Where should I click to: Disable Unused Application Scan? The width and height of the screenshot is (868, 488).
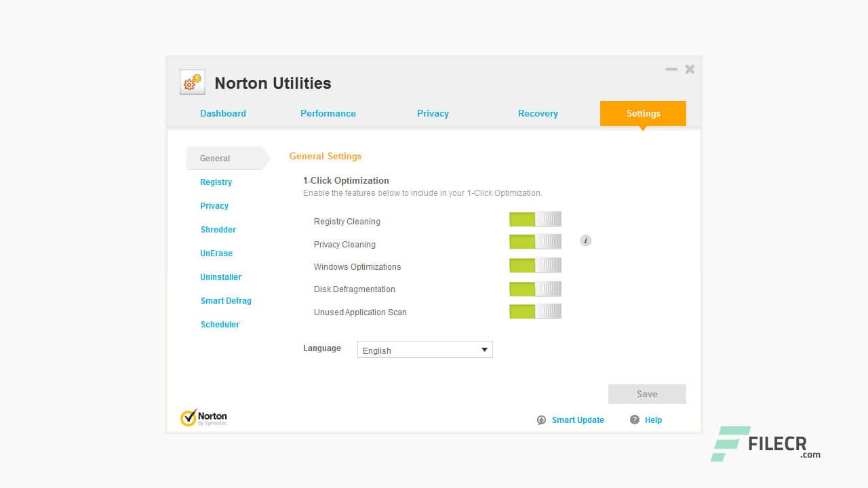pos(535,311)
